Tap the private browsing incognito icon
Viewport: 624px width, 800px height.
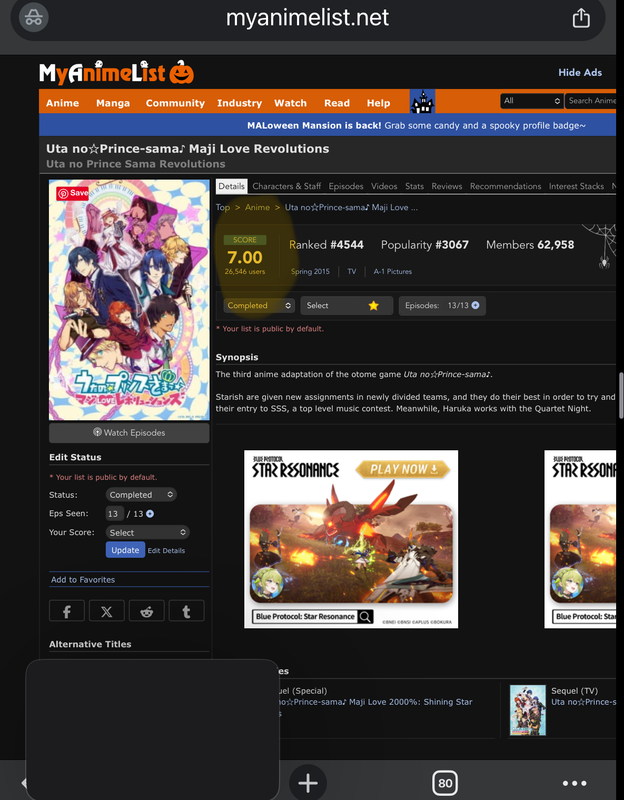click(34, 18)
